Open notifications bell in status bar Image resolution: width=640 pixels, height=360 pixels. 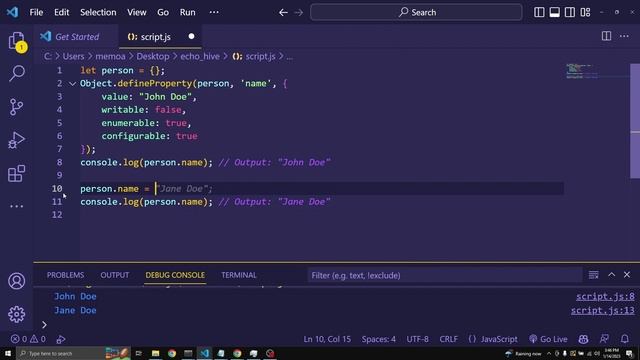pyautogui.click(x=625, y=339)
